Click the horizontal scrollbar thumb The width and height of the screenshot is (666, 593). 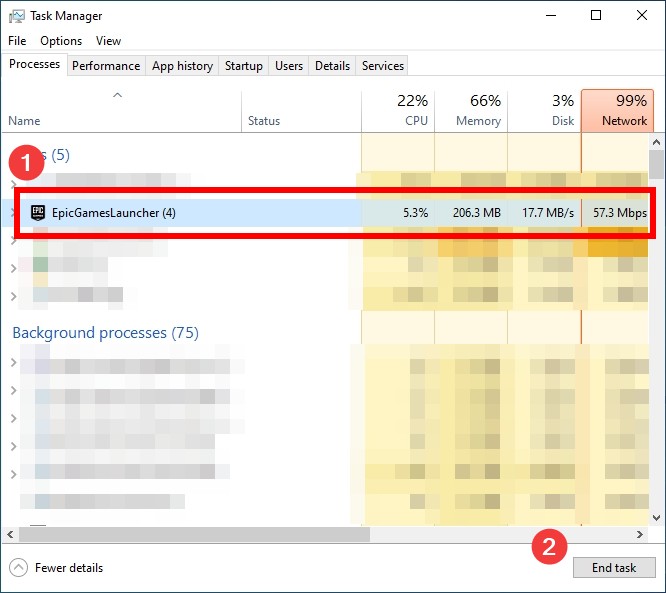coord(195,534)
